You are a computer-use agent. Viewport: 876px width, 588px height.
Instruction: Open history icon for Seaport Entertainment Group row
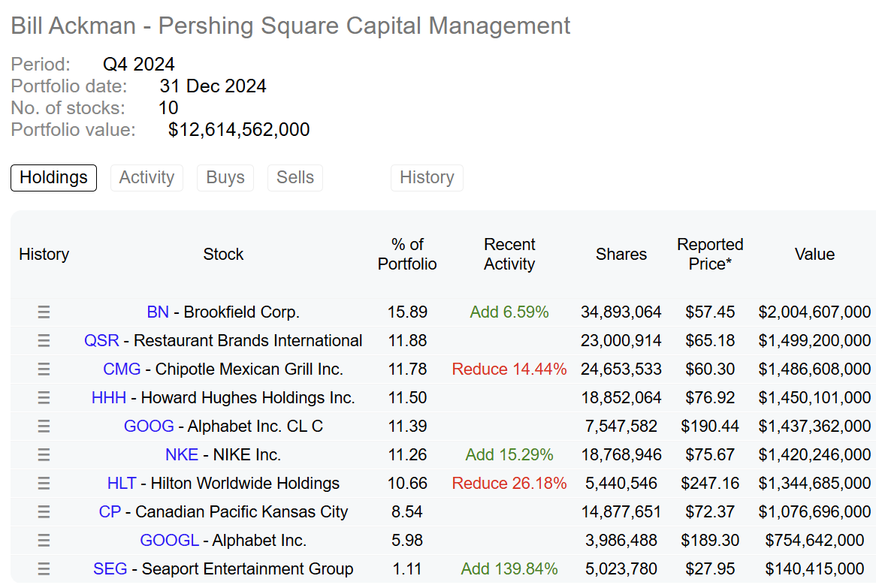click(x=44, y=568)
